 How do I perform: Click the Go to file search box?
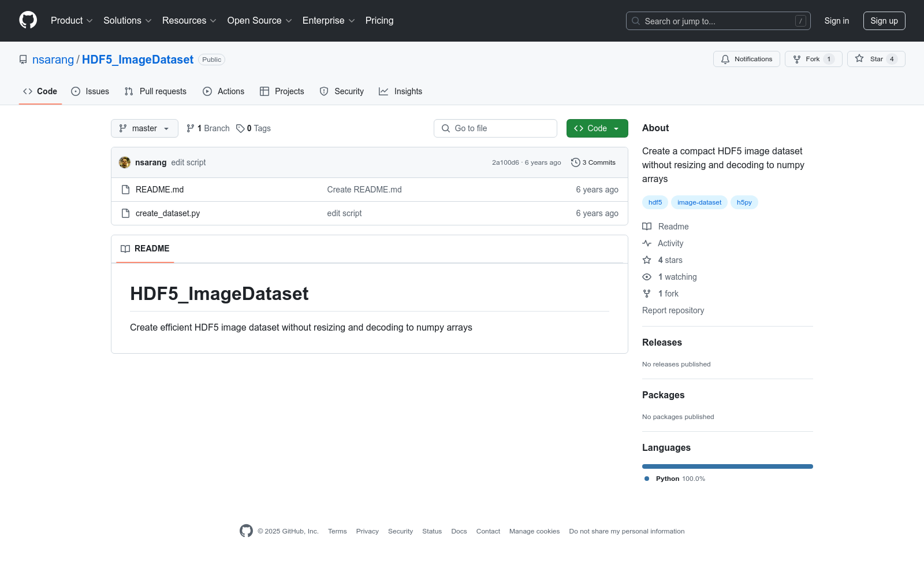pyautogui.click(x=495, y=128)
